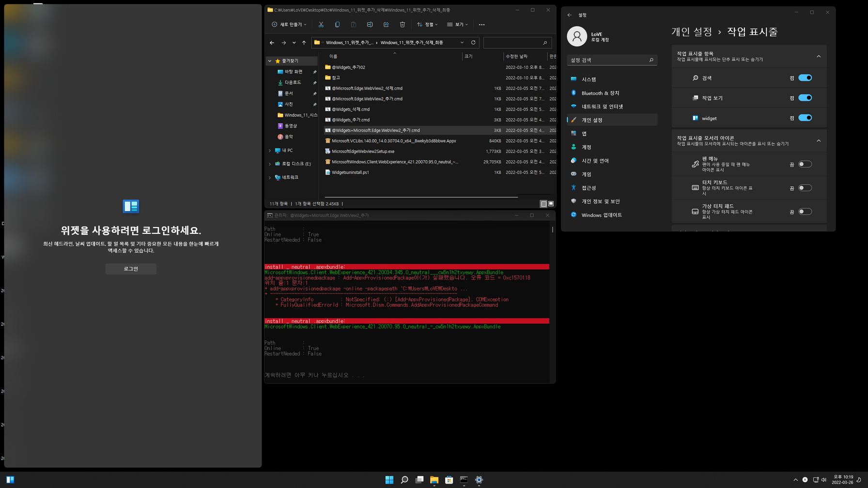Open 네트워크 및 인터넷 settings category
This screenshot has height=488, width=868.
click(612, 107)
